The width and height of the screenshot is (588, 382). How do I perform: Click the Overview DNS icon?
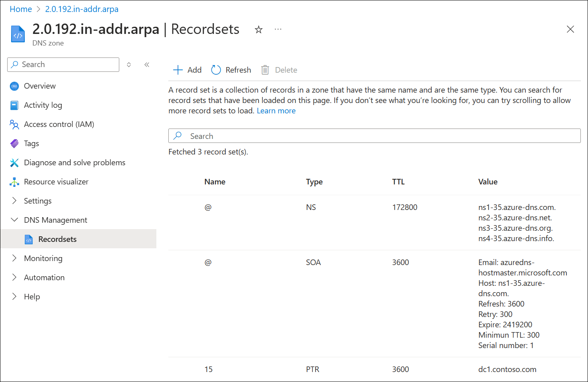point(14,86)
